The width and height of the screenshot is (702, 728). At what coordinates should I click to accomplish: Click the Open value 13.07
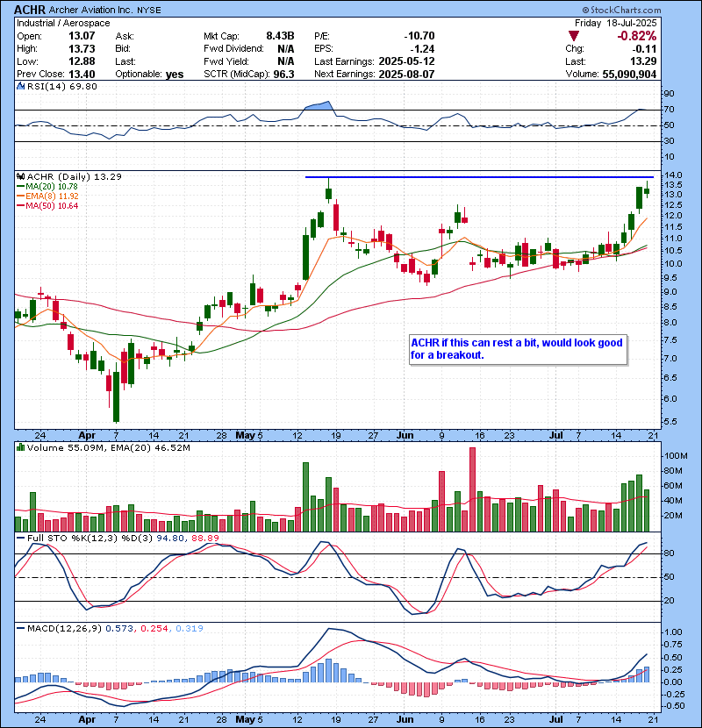(x=82, y=36)
